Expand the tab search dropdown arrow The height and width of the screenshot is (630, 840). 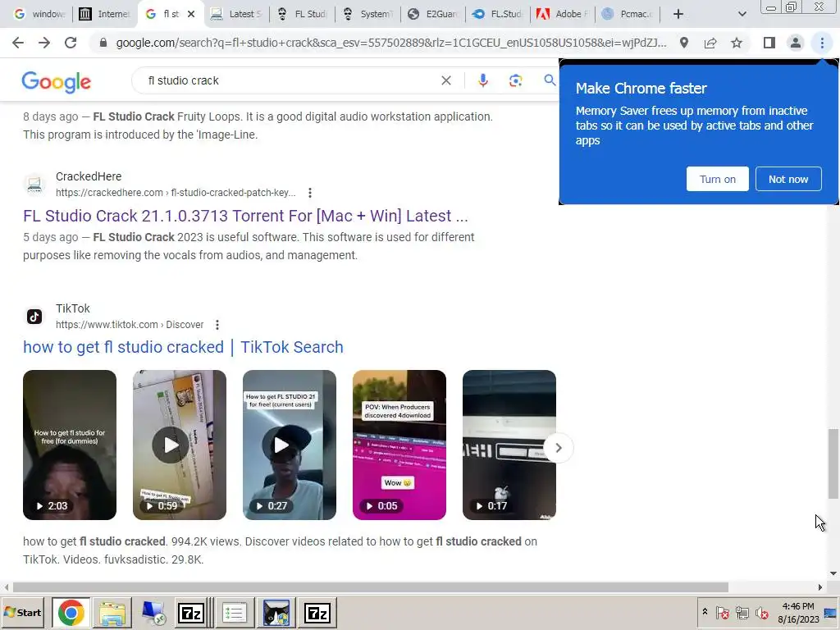click(x=742, y=14)
